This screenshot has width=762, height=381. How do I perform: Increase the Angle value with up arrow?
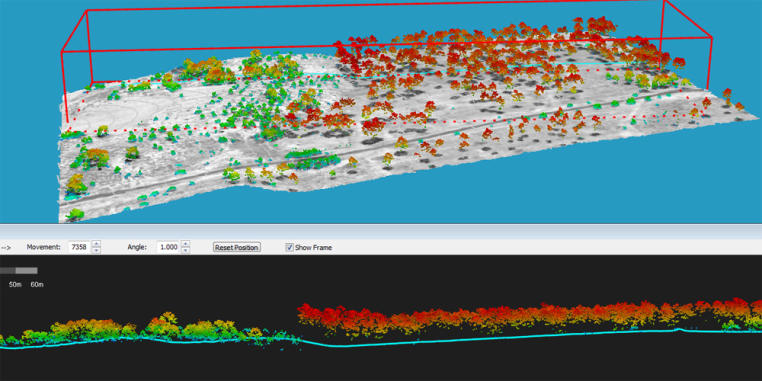[x=185, y=244]
